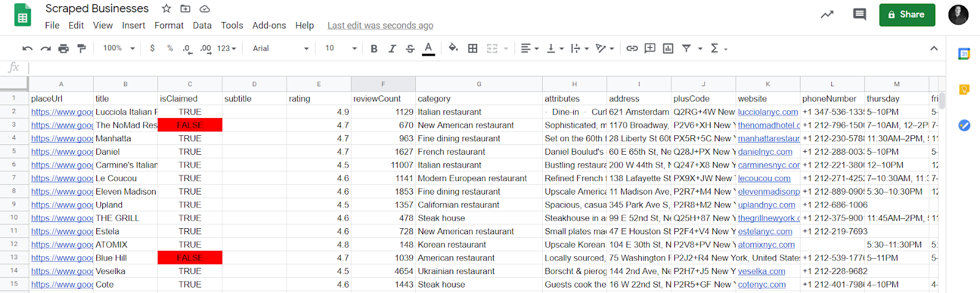Image resolution: width=980 pixels, height=293 pixels.
Task: Select the red FALSE cell for Blue Hill
Action: [190, 258]
